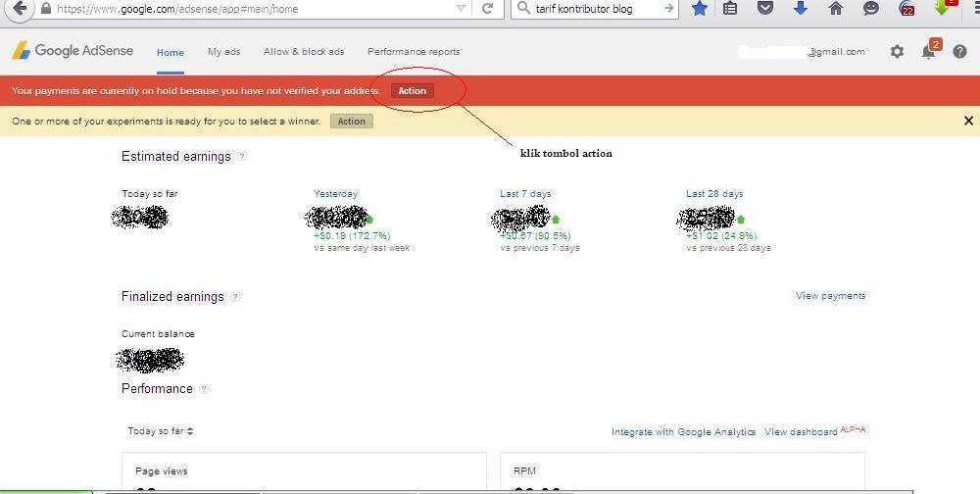
Task: Open the Allow & block ads tab
Action: click(304, 52)
